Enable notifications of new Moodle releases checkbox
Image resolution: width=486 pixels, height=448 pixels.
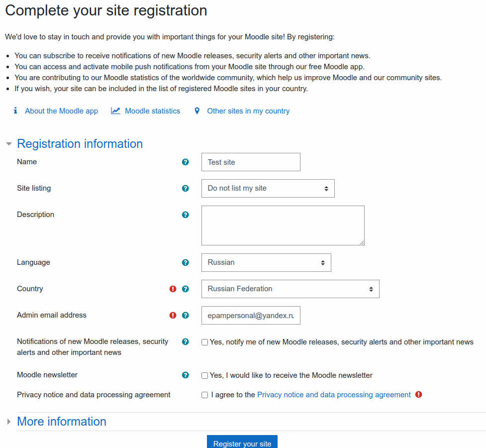(x=204, y=342)
